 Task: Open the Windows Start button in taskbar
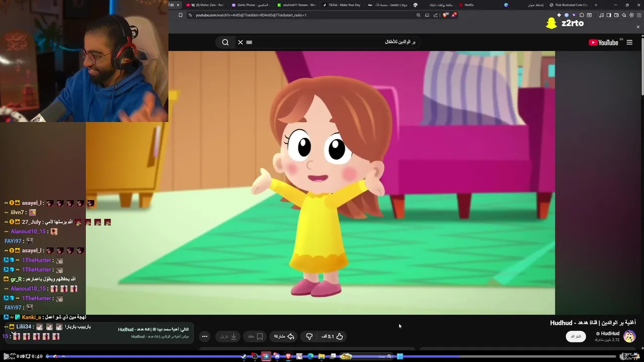coord(400,356)
